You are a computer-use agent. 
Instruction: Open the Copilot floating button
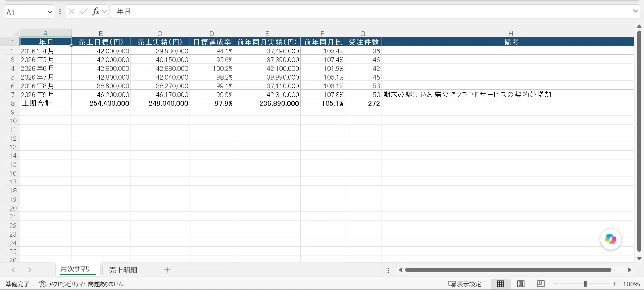click(610, 239)
